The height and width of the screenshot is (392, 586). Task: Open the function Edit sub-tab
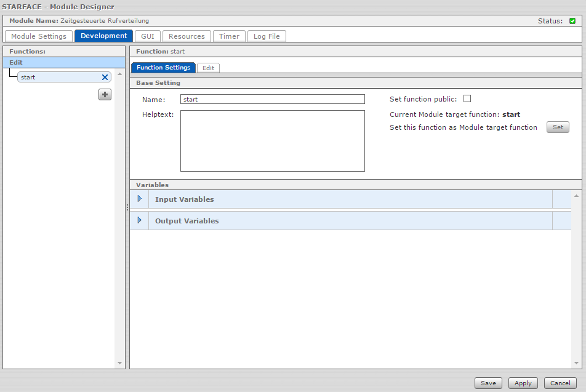click(209, 68)
